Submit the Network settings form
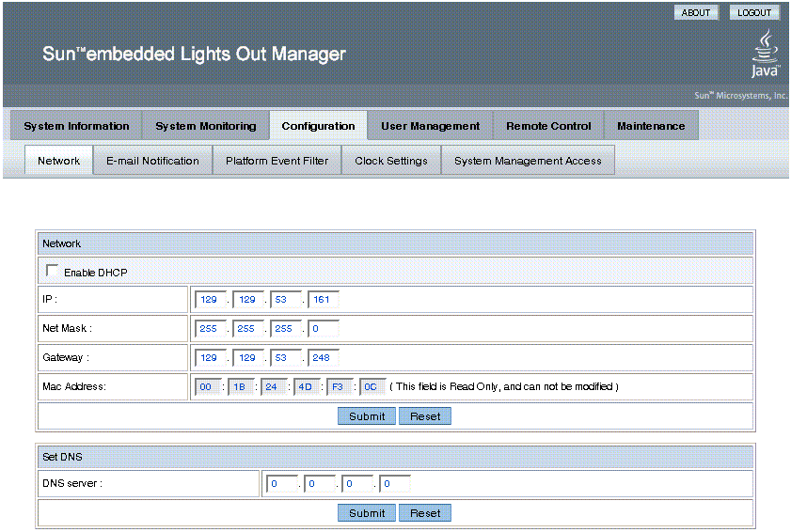Screen dimensions: 791x532 click(367, 416)
